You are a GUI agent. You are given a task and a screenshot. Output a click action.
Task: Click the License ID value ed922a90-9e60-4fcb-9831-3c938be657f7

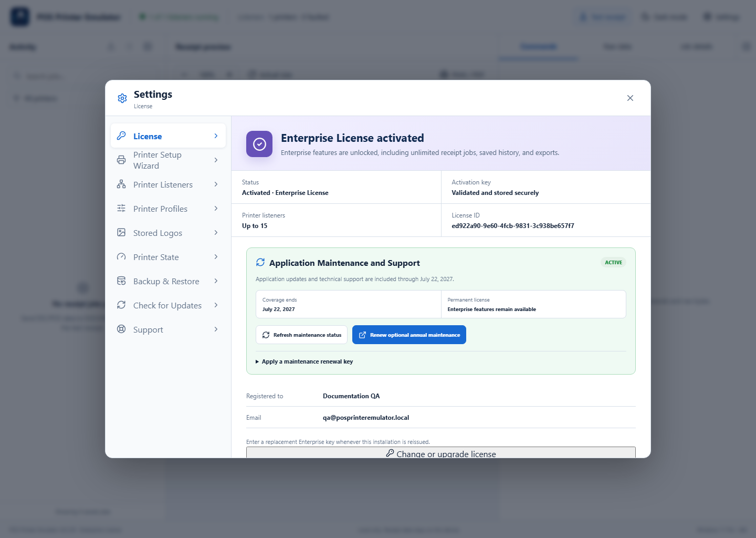(x=513, y=226)
